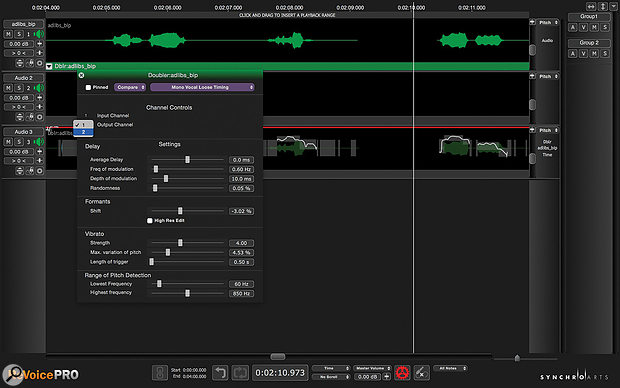The height and width of the screenshot is (388, 620).
Task: Click the Average Delay slider handle
Action: tap(187, 159)
